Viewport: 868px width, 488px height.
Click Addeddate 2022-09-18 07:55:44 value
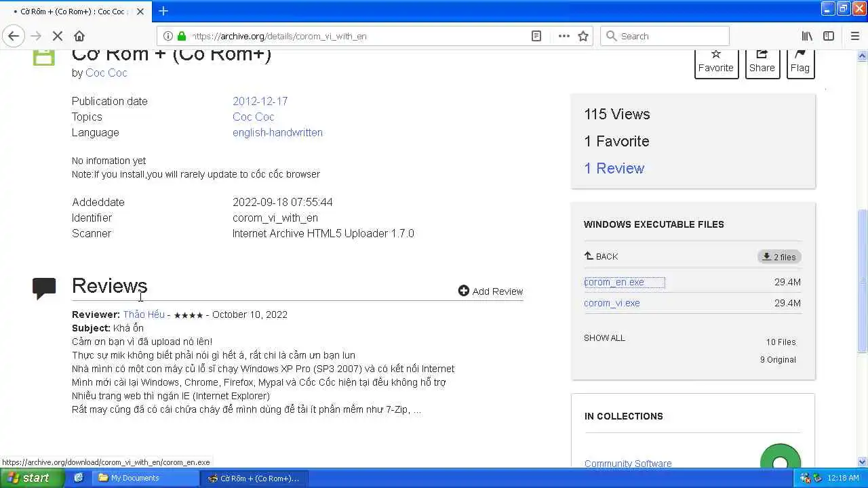pyautogui.click(x=283, y=202)
